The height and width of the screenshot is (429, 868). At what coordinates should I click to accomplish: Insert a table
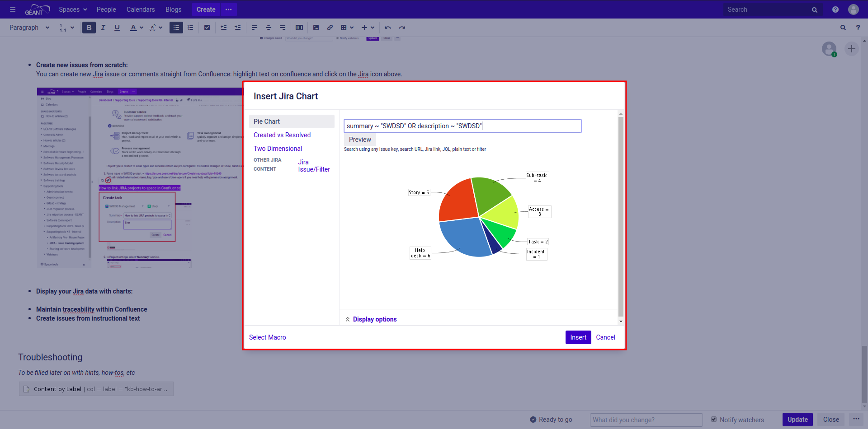pos(344,28)
